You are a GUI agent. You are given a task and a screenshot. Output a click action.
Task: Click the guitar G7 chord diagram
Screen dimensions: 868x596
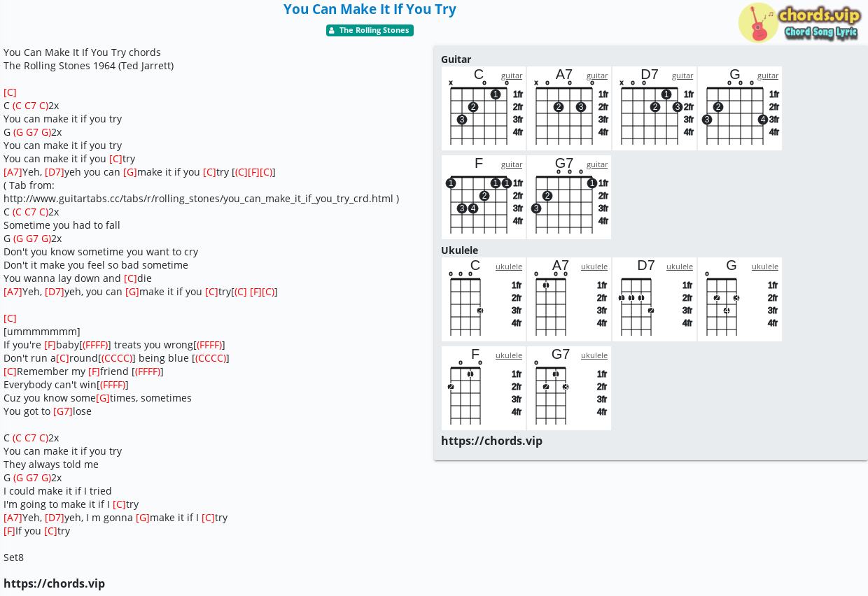click(x=569, y=197)
